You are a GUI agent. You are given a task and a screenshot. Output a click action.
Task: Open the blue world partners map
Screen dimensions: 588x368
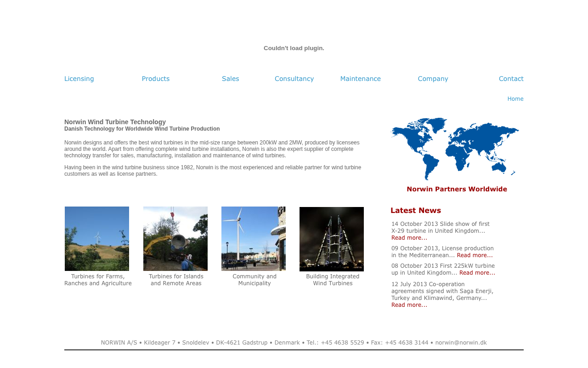[x=455, y=149]
